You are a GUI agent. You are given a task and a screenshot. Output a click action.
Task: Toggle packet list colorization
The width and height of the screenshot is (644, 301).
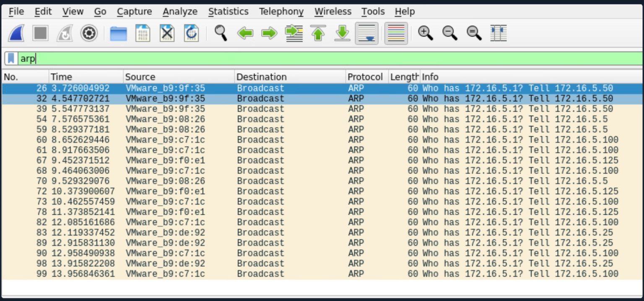[x=396, y=34]
